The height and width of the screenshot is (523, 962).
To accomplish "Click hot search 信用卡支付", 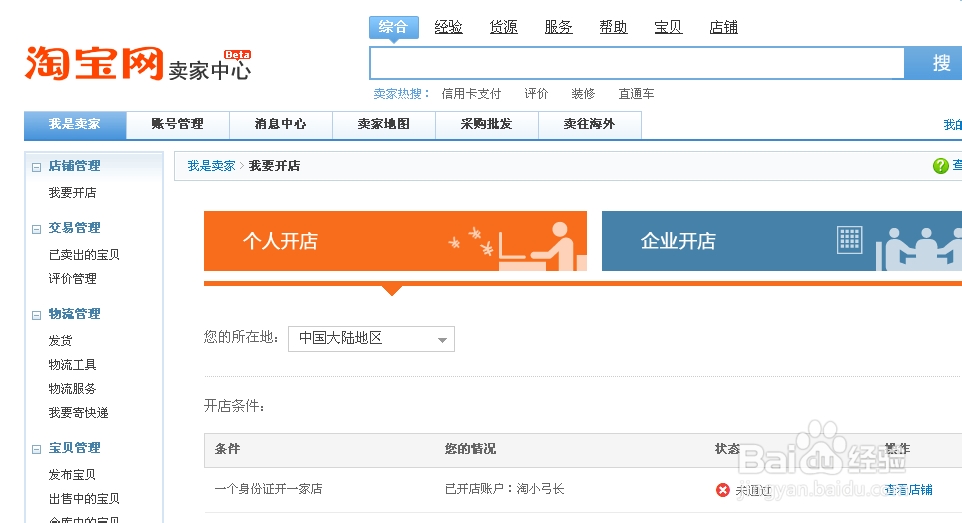I will 471,94.
